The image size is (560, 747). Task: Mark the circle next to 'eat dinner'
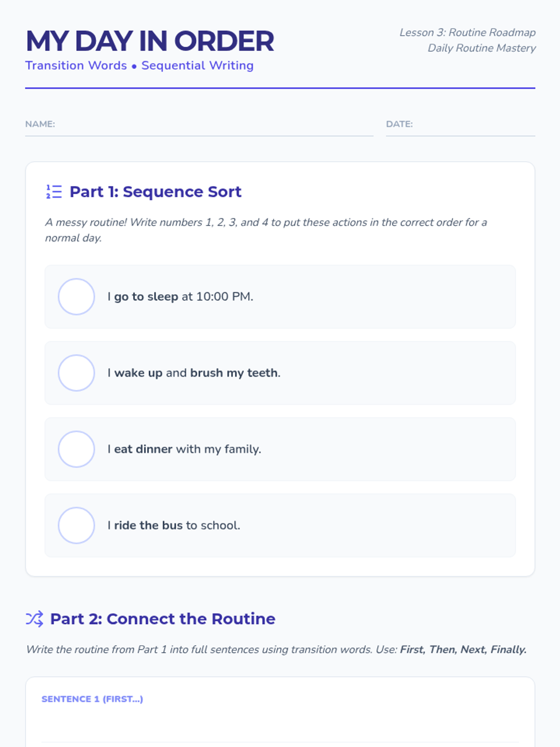tap(77, 449)
